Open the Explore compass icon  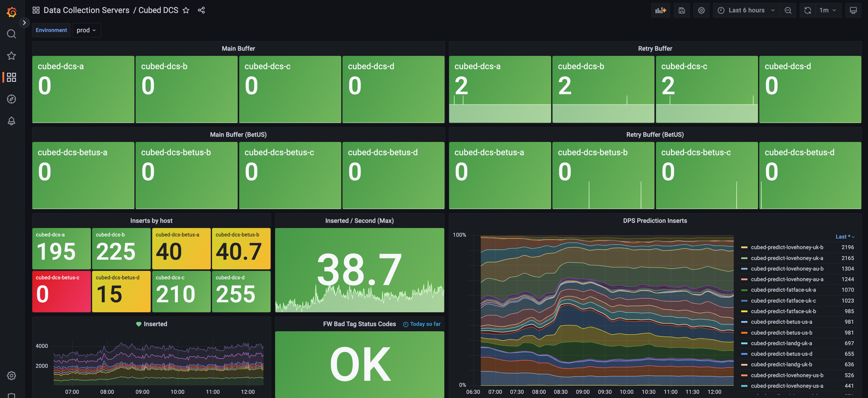coord(11,99)
